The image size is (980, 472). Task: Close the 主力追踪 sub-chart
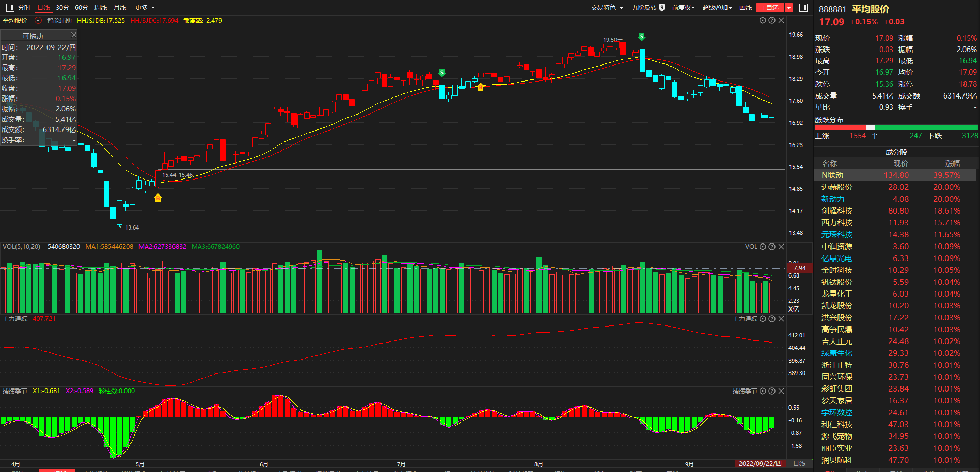(x=781, y=319)
